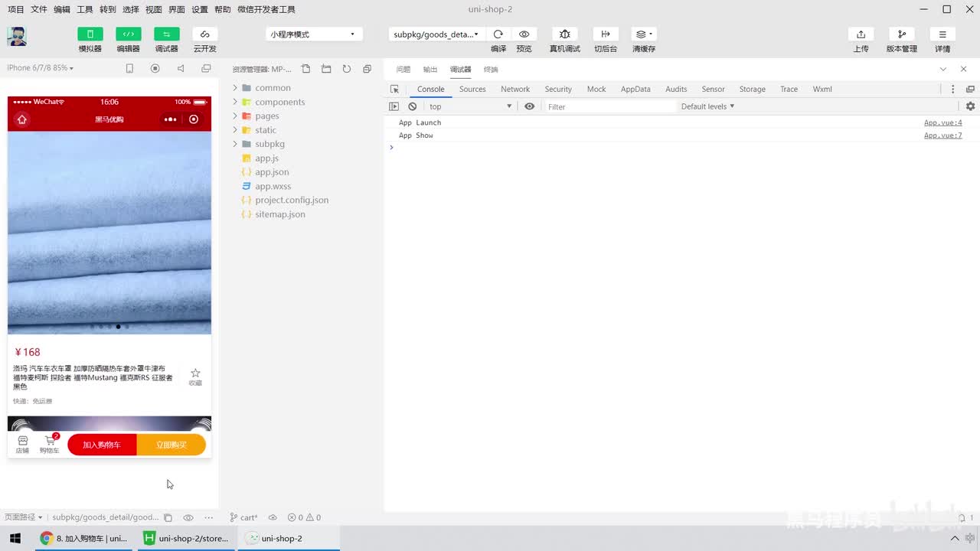
Task: Open the app.js file
Action: pyautogui.click(x=266, y=158)
